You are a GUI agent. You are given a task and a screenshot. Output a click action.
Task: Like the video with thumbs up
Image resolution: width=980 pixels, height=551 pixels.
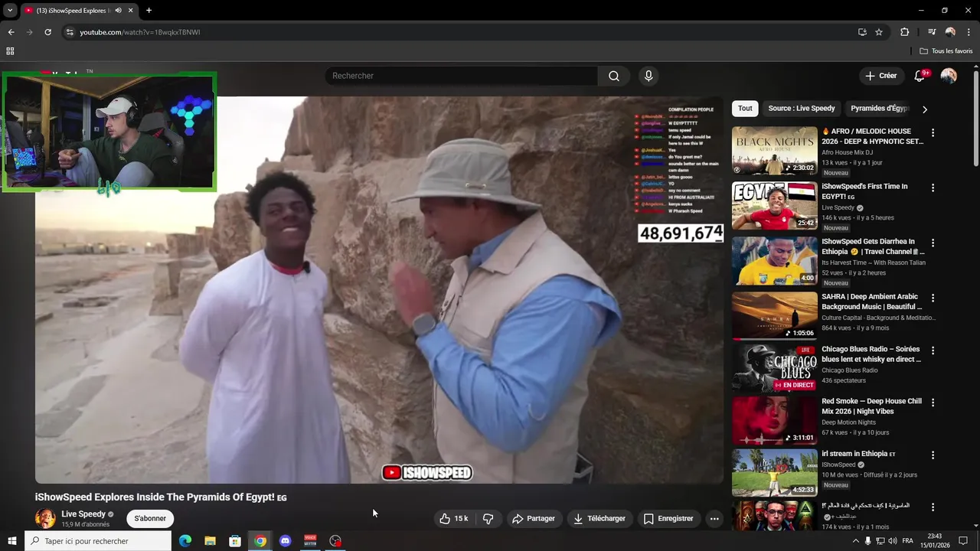(x=445, y=518)
